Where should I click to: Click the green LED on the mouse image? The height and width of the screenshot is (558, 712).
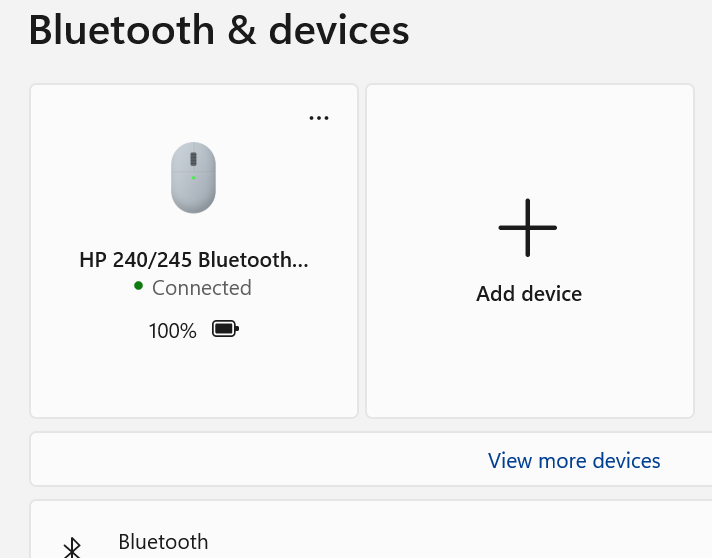(193, 177)
